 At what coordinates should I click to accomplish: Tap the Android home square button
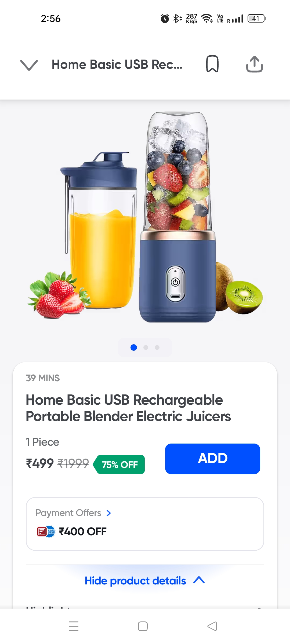coord(143,626)
